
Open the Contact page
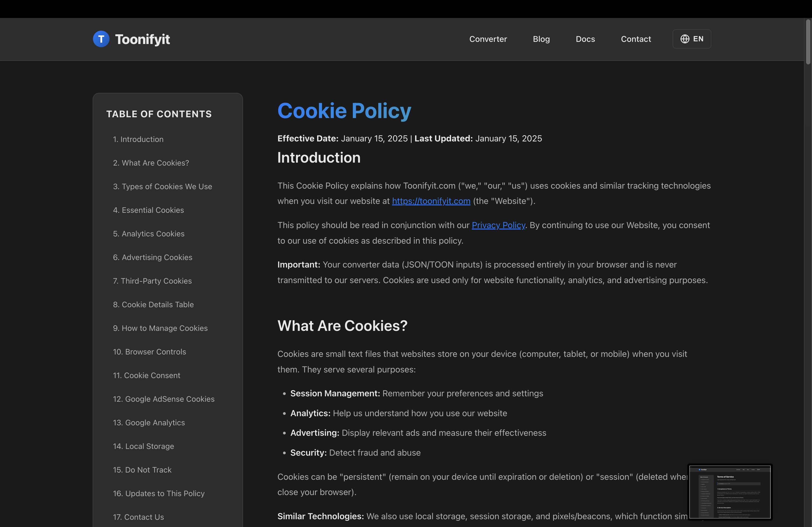(x=636, y=39)
